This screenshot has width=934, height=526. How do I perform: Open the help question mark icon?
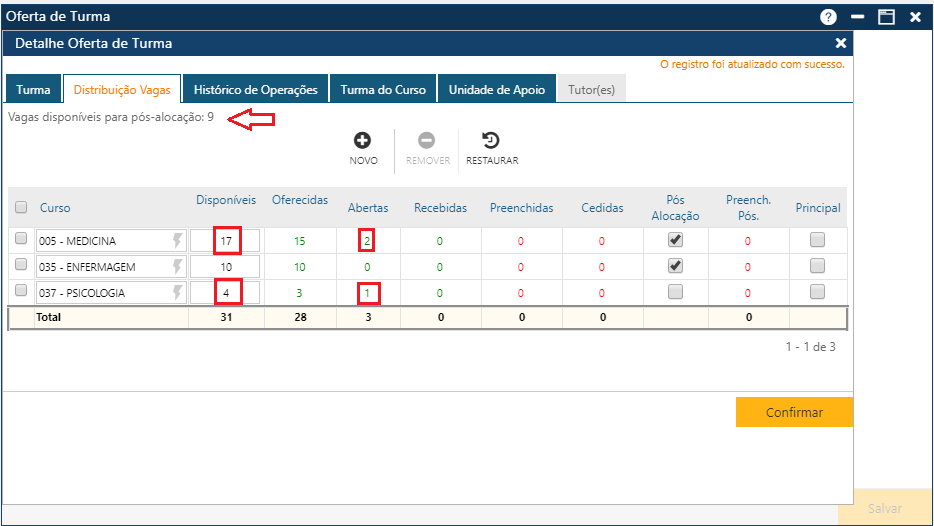point(828,17)
